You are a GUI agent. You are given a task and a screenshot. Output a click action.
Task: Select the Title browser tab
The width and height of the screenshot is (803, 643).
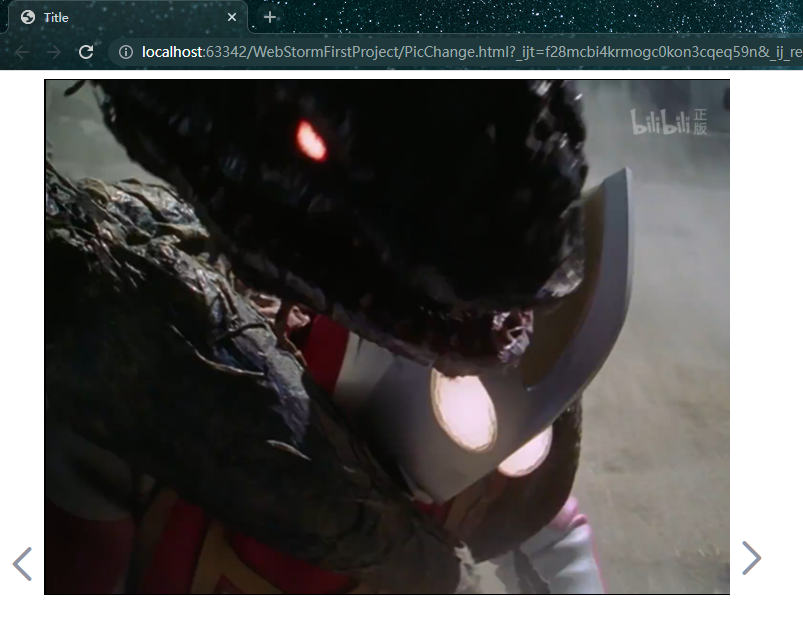point(128,17)
